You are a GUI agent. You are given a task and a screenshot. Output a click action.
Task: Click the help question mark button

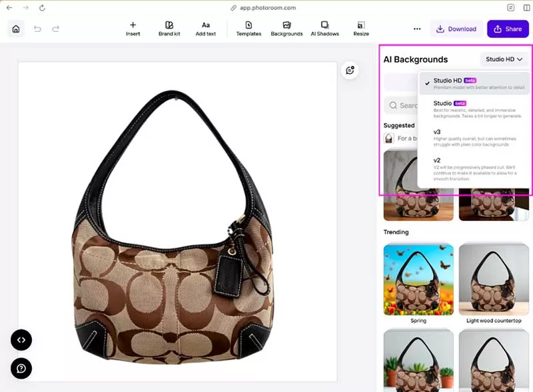click(21, 368)
